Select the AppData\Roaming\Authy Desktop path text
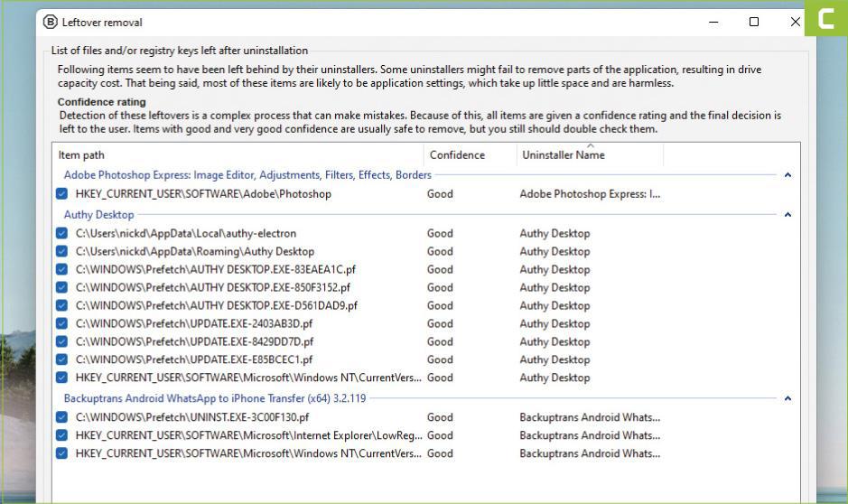Image resolution: width=848 pixels, height=504 pixels. pos(195,251)
